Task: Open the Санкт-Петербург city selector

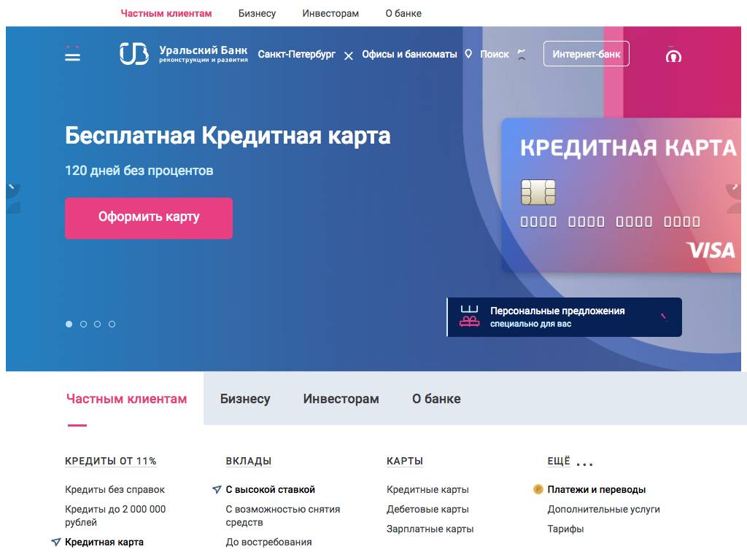Action: (297, 54)
